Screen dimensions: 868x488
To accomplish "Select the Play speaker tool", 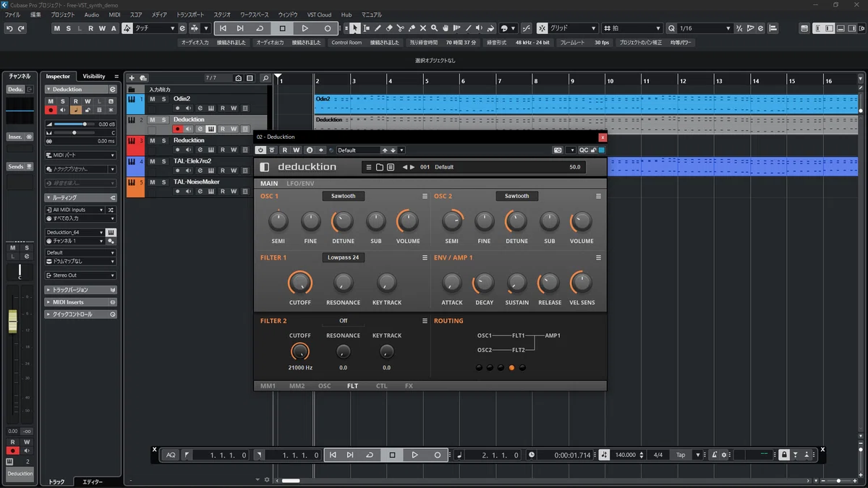I will tap(480, 28).
